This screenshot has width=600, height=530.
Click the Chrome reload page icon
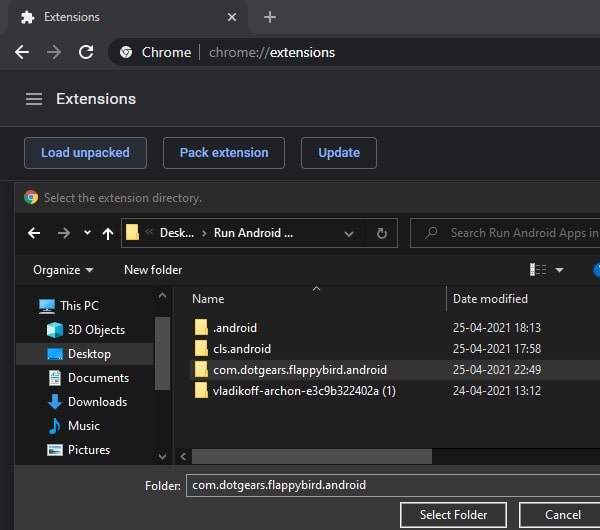pos(86,52)
